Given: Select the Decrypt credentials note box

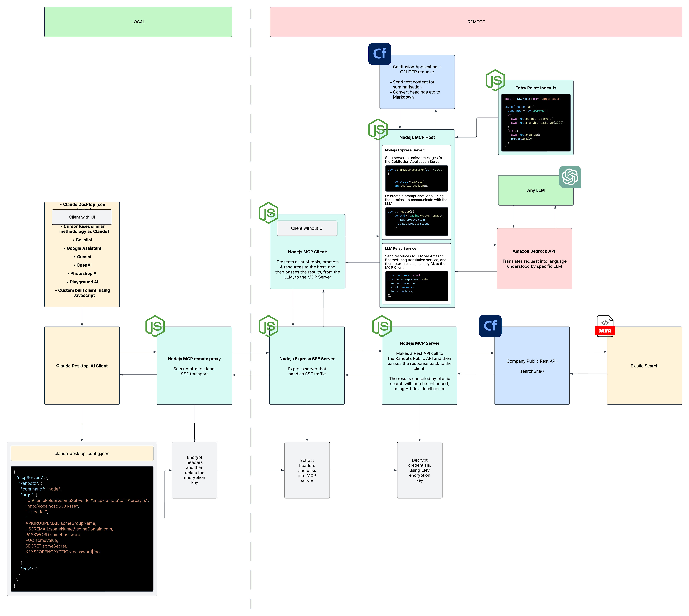Looking at the screenshot, I should coord(419,470).
